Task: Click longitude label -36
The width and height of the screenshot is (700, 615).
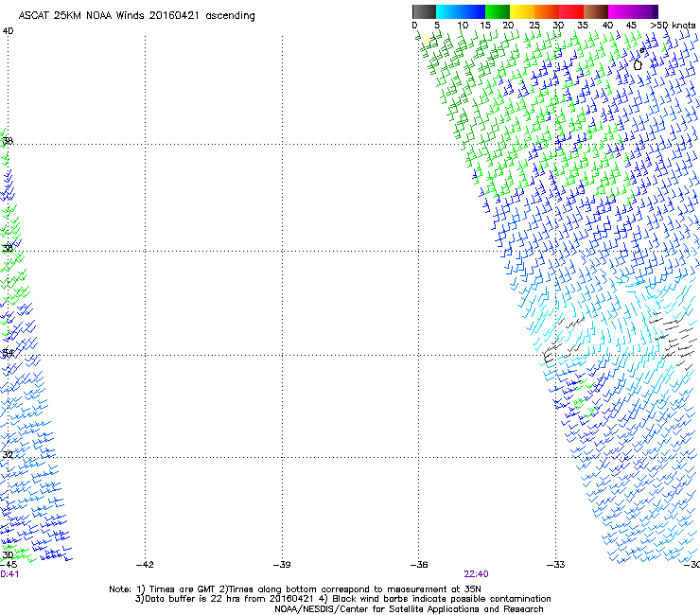Action: click(419, 565)
